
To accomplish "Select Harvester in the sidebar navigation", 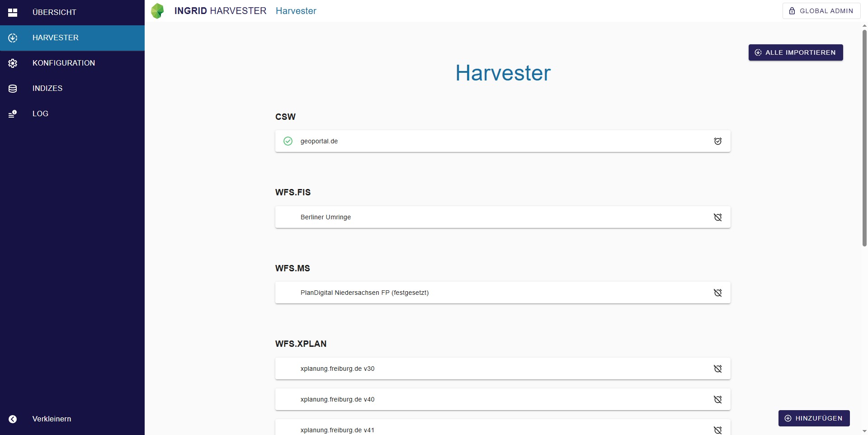I will pos(55,38).
